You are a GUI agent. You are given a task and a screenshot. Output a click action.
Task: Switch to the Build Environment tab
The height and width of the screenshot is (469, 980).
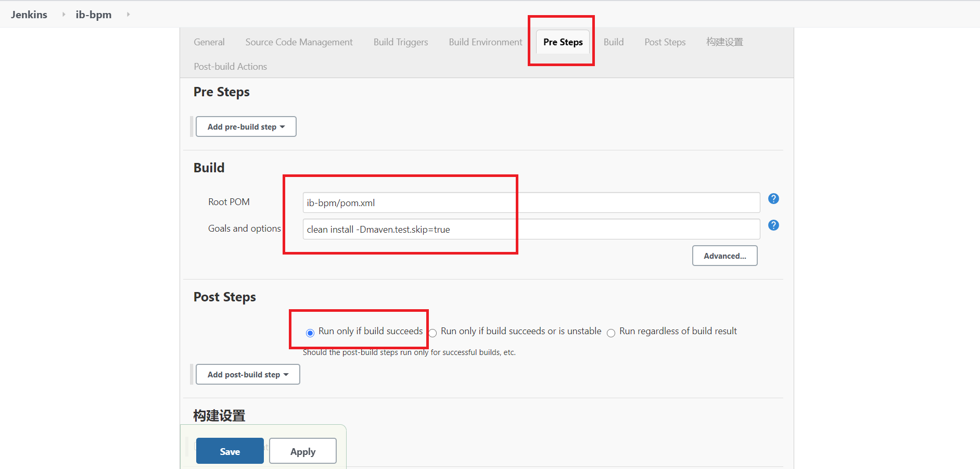[x=486, y=42]
